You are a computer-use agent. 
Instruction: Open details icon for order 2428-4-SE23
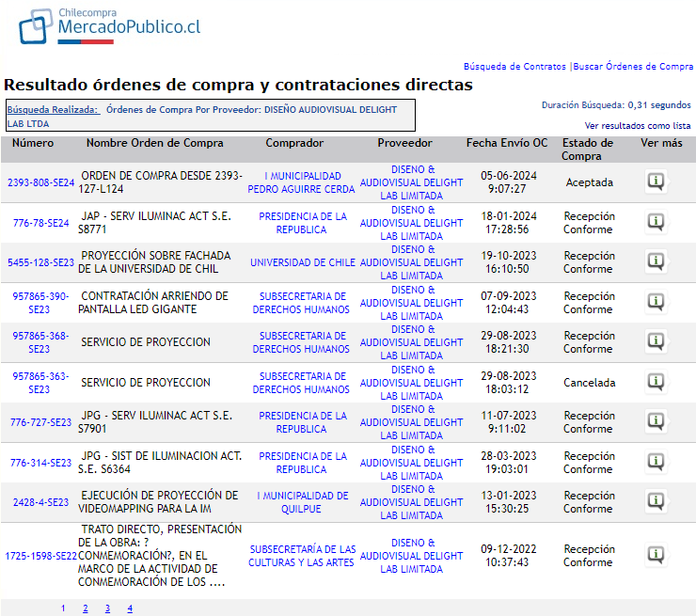656,501
